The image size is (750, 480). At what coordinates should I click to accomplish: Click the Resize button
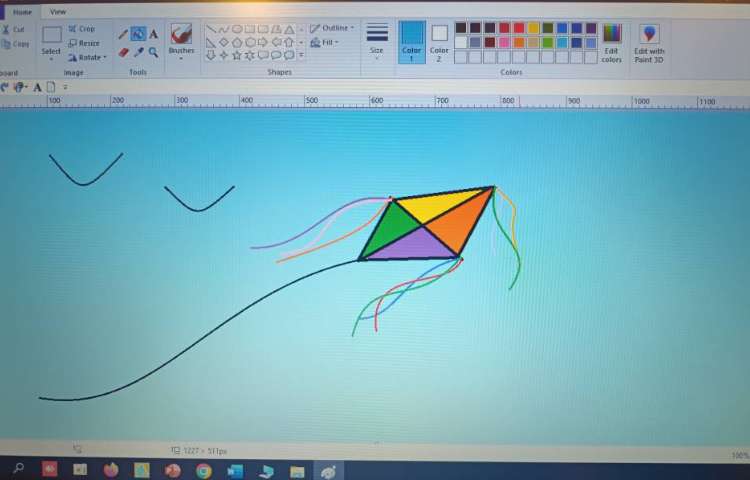point(84,43)
